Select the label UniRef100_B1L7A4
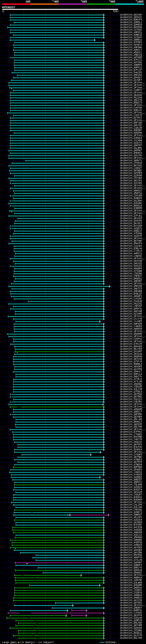The image size is (146, 644). pos(131,638)
